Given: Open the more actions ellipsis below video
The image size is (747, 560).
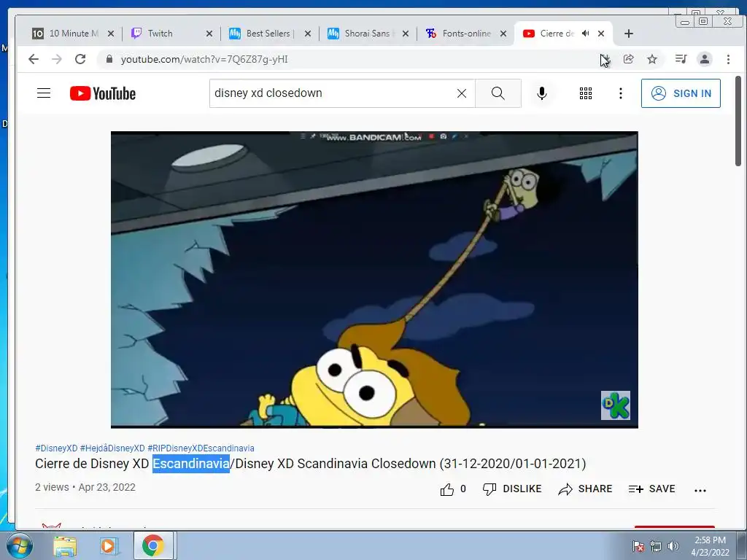Looking at the screenshot, I should tap(700, 490).
